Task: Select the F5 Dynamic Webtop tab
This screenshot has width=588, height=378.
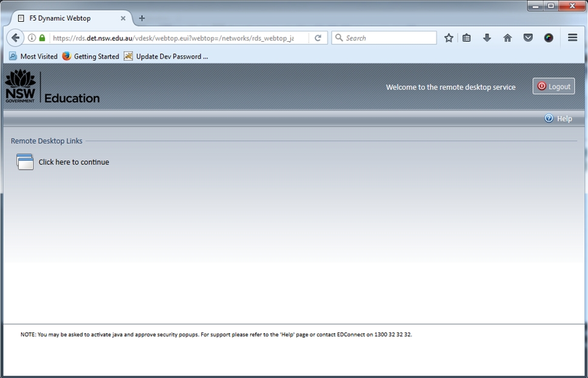Action: point(72,18)
